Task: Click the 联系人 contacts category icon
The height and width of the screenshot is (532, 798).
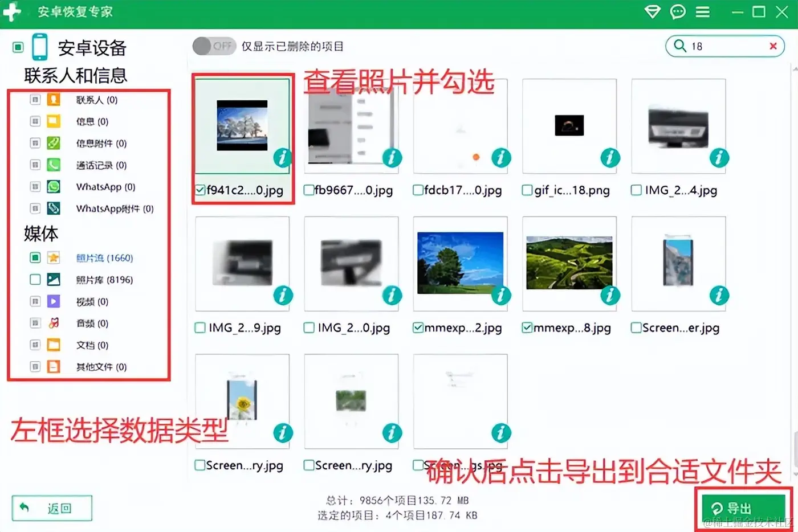Action: tap(54, 100)
